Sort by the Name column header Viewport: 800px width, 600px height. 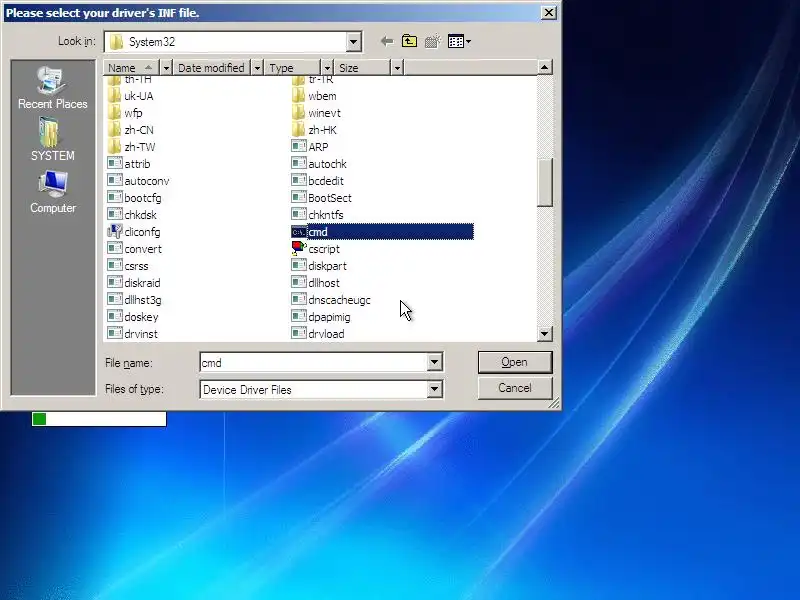132,67
